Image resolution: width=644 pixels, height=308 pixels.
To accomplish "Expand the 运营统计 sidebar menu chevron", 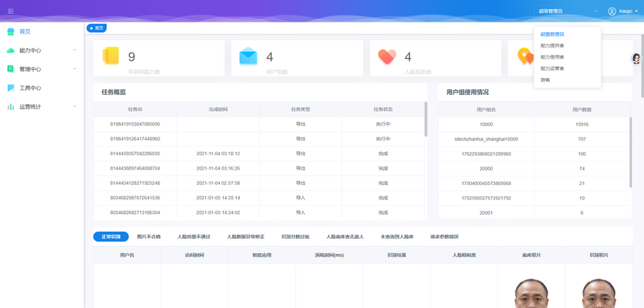I will click(x=75, y=106).
